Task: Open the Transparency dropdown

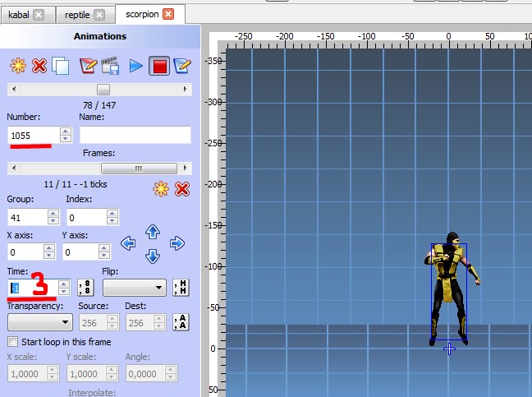Action: (40, 322)
